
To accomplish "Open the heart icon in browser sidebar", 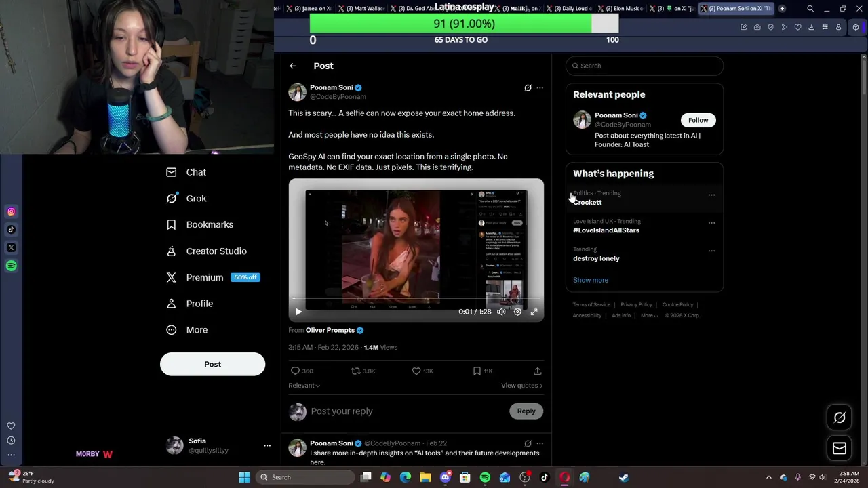I will [x=11, y=426].
